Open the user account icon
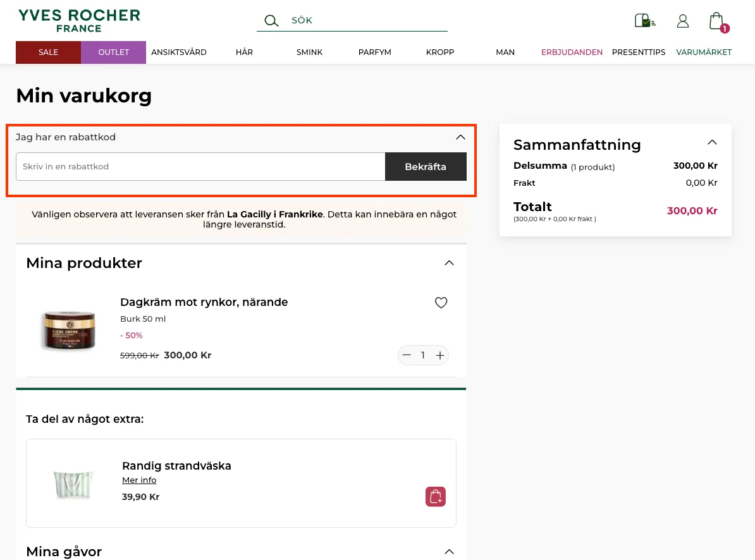 [x=683, y=21]
